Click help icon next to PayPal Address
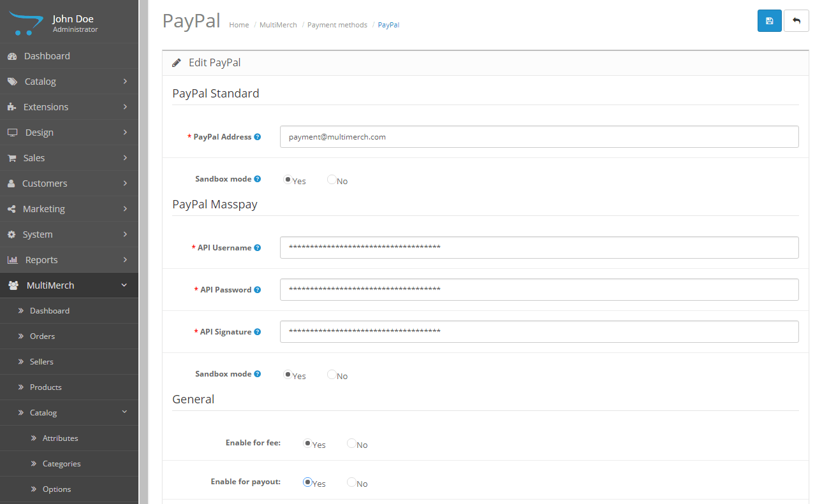This screenshot has width=822, height=504. click(258, 137)
